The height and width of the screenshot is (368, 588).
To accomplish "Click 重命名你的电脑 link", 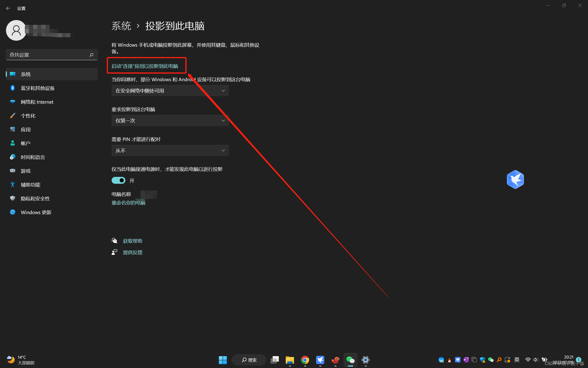I will click(129, 203).
